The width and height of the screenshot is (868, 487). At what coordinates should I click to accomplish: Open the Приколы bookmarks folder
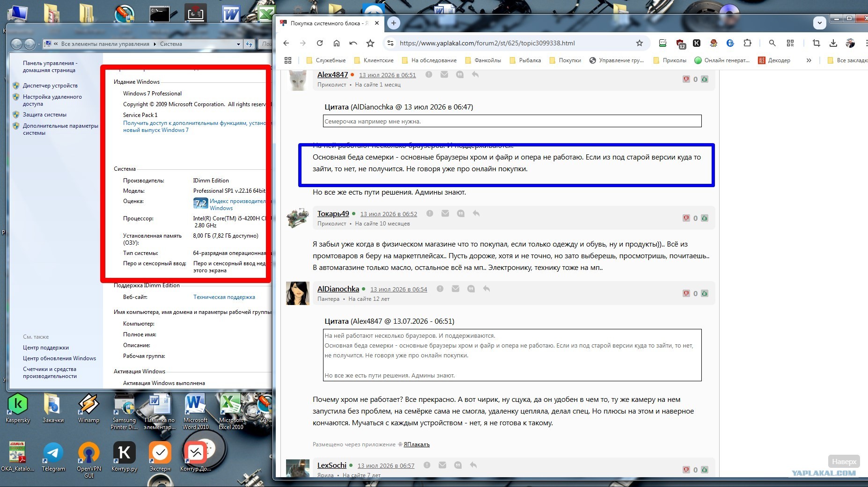point(669,60)
